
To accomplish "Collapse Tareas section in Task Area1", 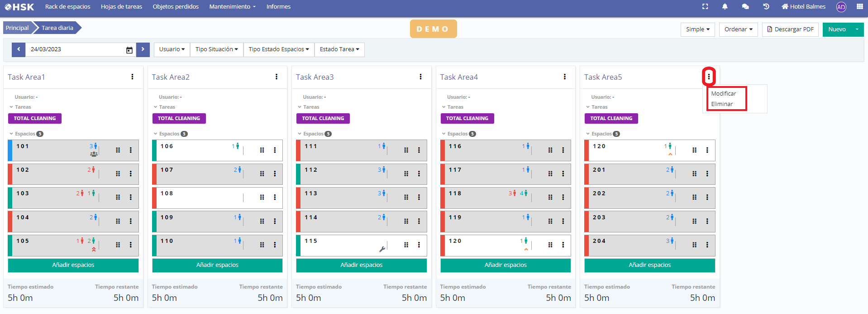I will pos(11,107).
